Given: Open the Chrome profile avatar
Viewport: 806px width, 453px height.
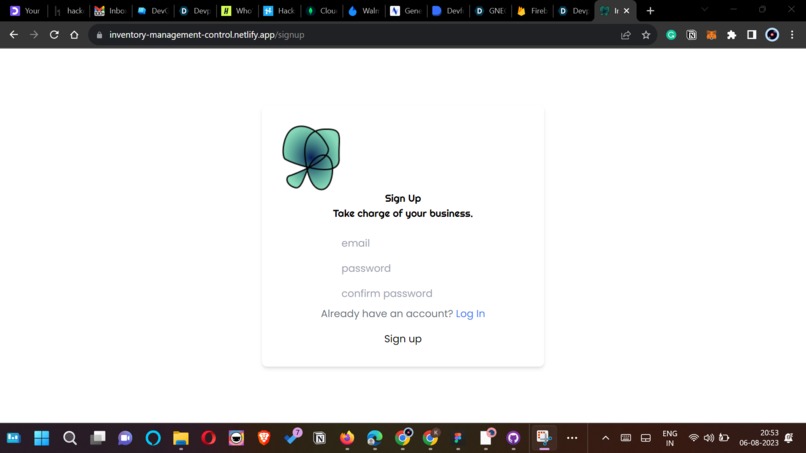Looking at the screenshot, I should tap(772, 35).
